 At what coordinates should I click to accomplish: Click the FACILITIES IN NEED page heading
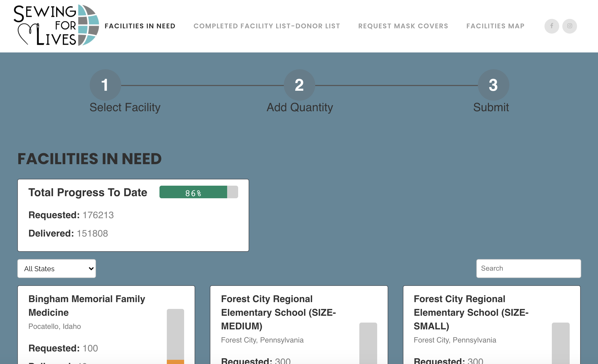[89, 159]
